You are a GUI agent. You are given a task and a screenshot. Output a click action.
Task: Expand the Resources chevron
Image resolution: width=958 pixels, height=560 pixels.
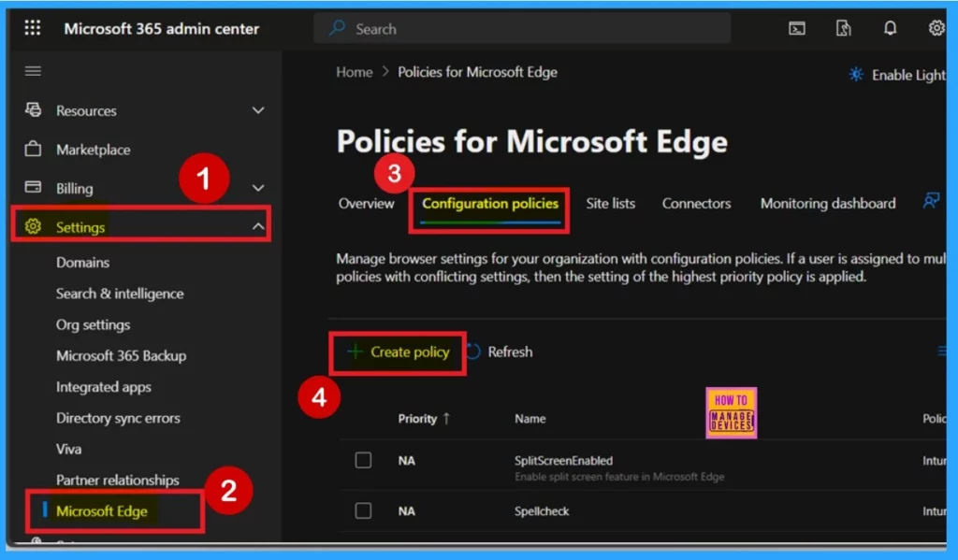tap(258, 110)
